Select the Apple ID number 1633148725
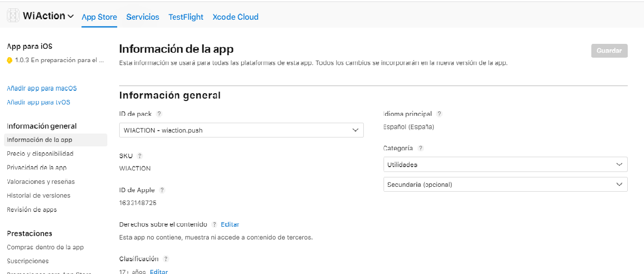This screenshot has height=274, width=644. [138, 203]
